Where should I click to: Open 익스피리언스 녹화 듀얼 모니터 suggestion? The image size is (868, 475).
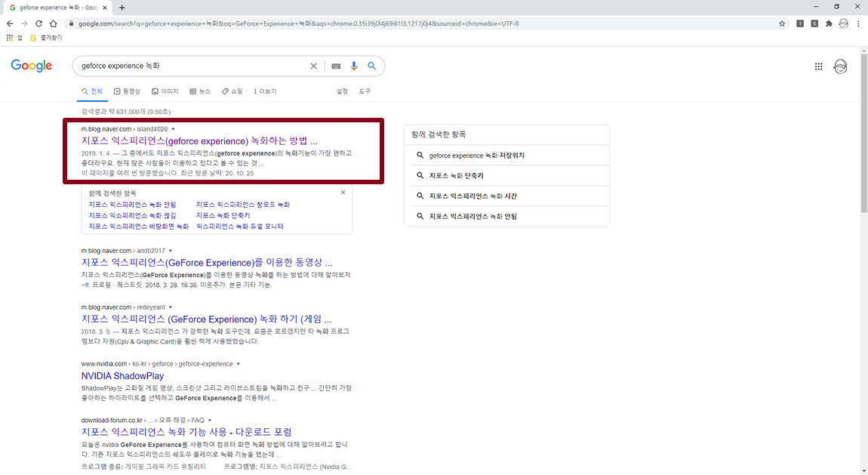(x=240, y=227)
